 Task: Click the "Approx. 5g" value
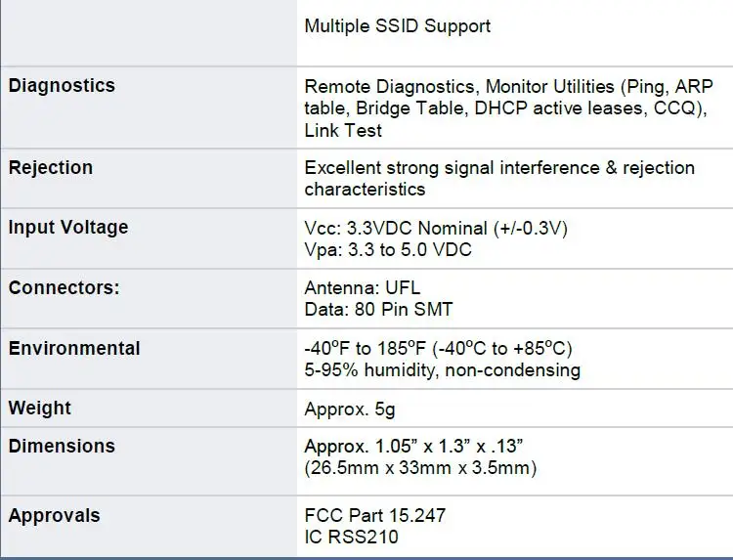click(x=350, y=409)
